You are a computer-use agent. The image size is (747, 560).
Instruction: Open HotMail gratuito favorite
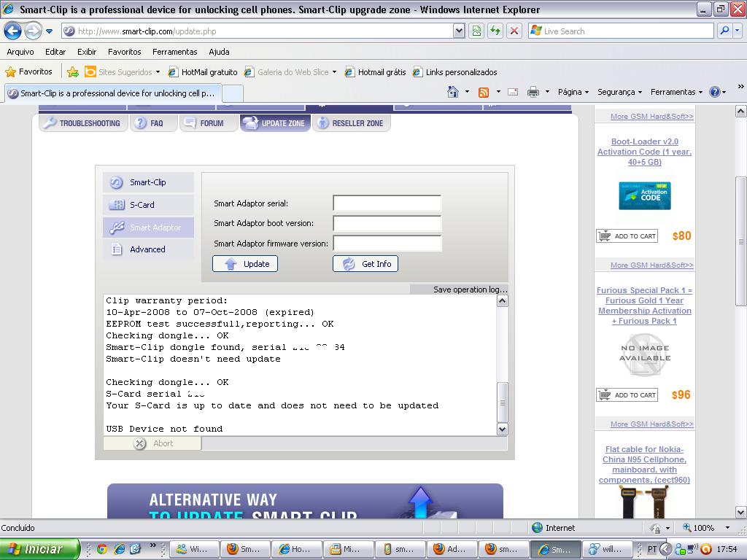(x=203, y=72)
